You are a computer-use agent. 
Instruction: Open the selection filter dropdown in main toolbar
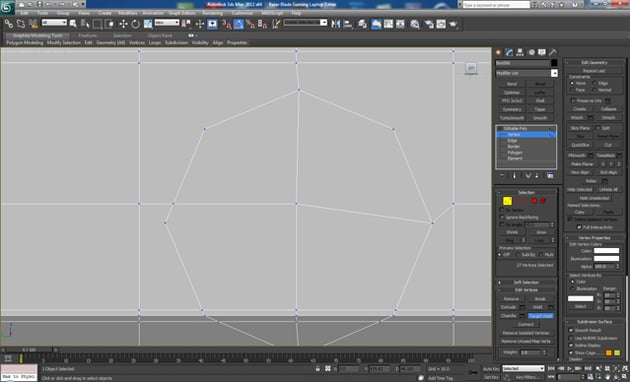pos(55,23)
